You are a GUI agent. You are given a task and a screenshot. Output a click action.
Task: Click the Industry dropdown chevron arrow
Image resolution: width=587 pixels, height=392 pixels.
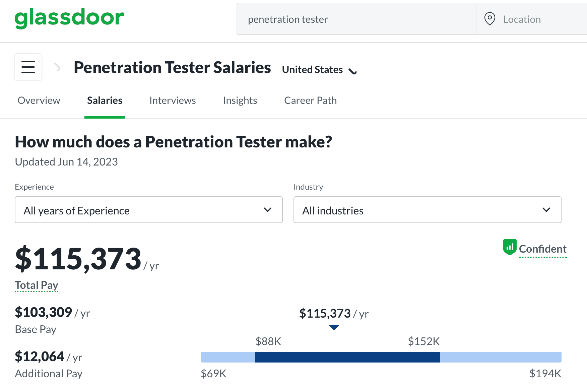[x=546, y=210]
